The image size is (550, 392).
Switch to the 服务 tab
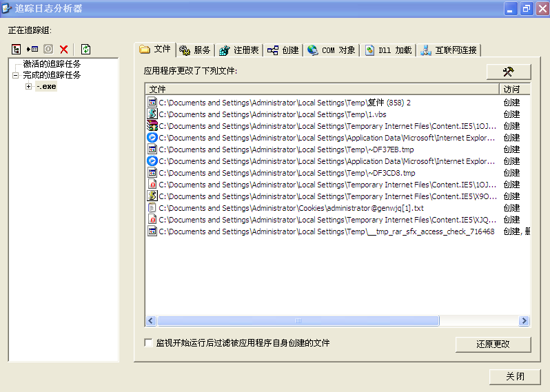(x=195, y=50)
